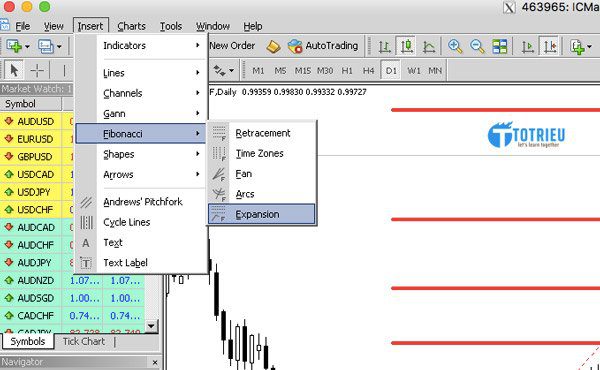Open the View menu
Viewport: 600px width, 370px height.
pyautogui.click(x=53, y=26)
